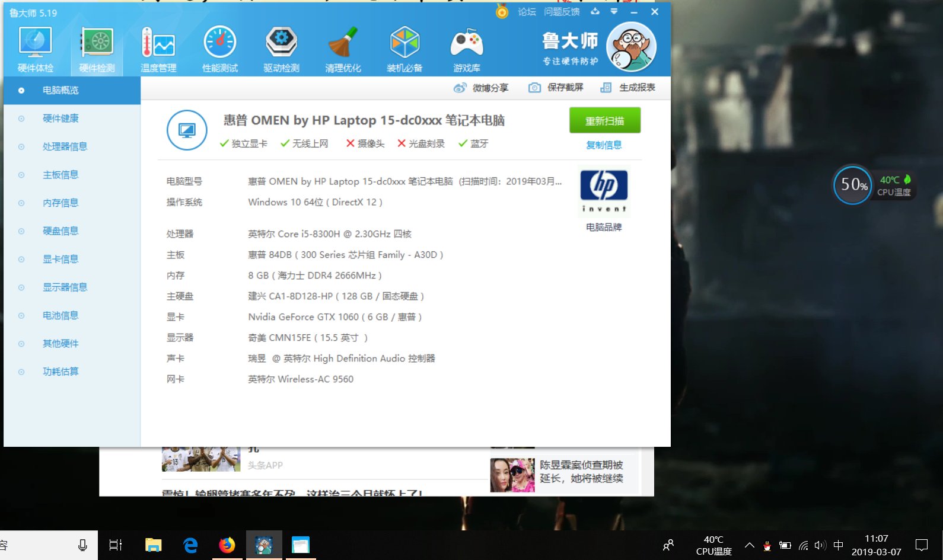Click the skin-change icon in the title bar
The height and width of the screenshot is (560, 943).
coord(595,12)
